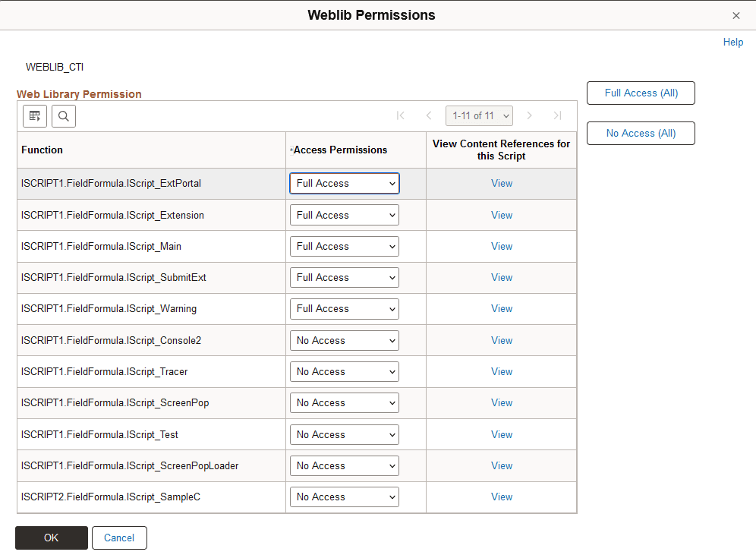
Task: View content references for IScript_Warning
Action: [x=501, y=308]
